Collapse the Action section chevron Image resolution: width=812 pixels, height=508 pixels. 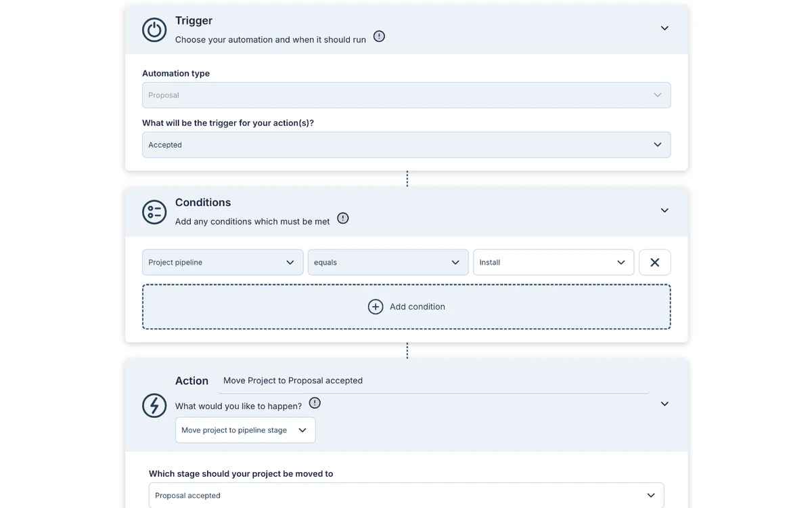coord(664,404)
